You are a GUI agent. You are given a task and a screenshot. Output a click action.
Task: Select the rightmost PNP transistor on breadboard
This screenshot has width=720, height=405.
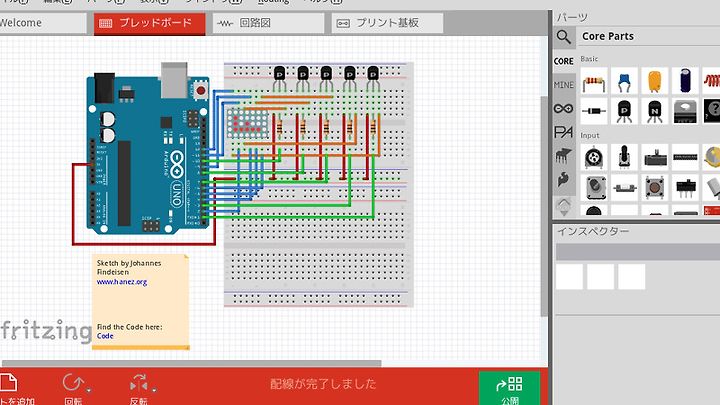coord(373,77)
